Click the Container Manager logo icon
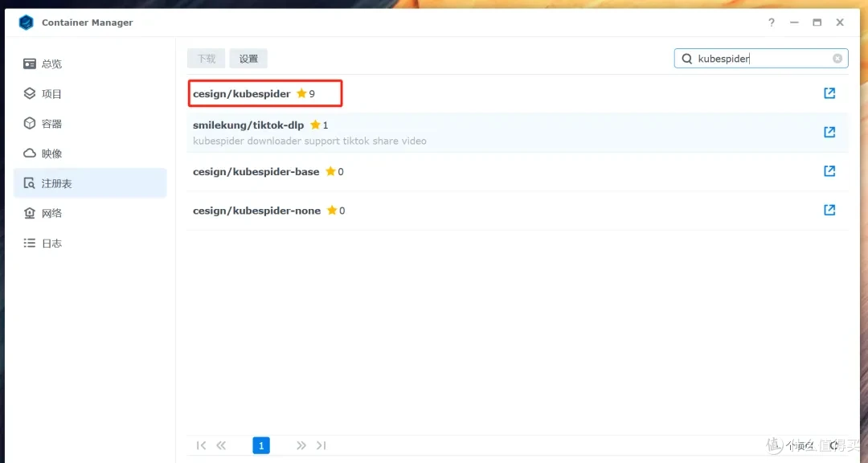Image resolution: width=868 pixels, height=463 pixels. 26,23
